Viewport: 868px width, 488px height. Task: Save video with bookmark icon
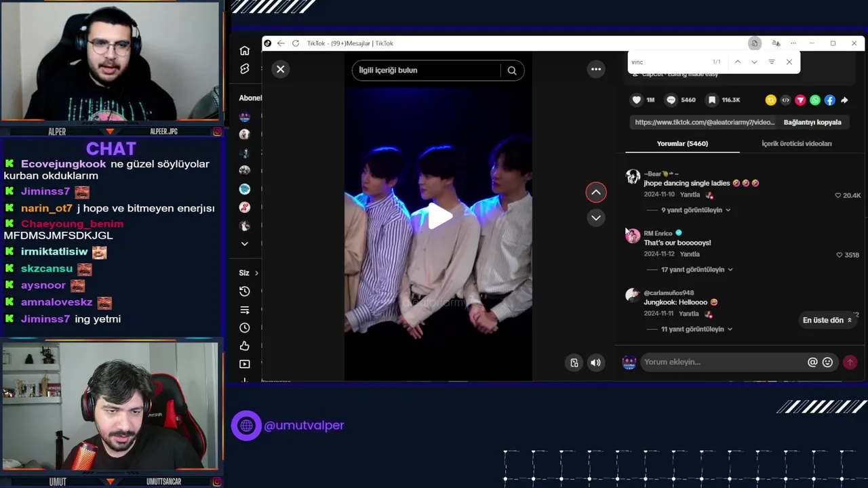tap(711, 100)
